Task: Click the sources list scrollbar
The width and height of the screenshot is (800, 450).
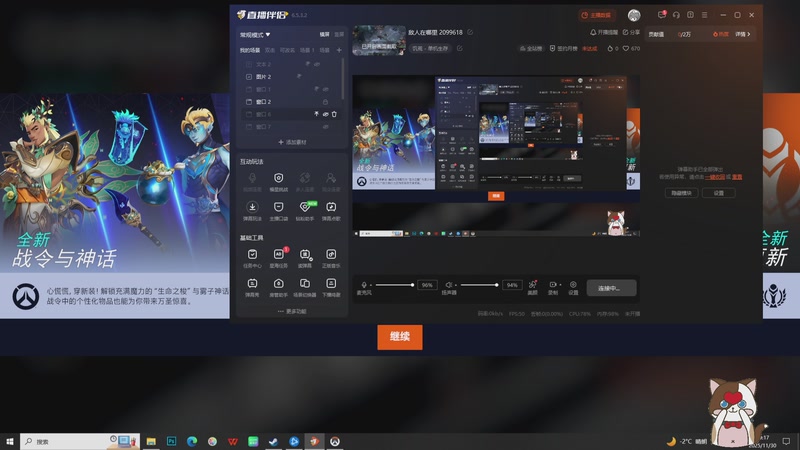Action: (x=343, y=78)
